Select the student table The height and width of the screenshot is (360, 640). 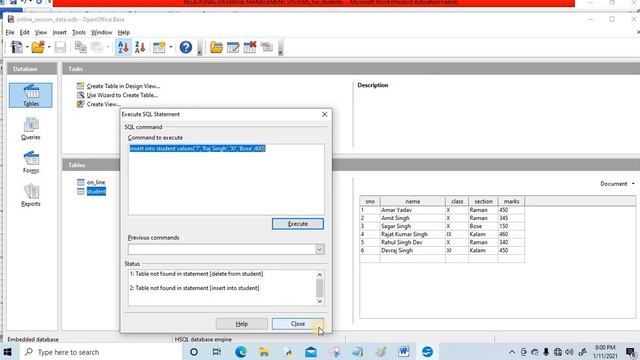click(x=96, y=191)
